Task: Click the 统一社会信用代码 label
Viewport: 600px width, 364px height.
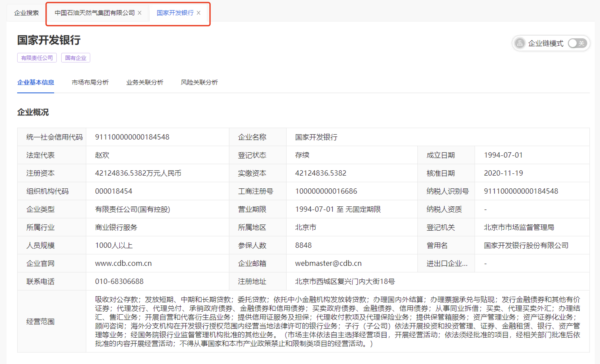Action: point(54,137)
